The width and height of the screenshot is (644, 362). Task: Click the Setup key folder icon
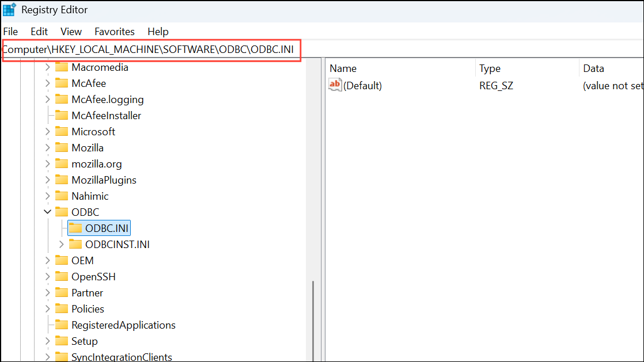click(62, 341)
